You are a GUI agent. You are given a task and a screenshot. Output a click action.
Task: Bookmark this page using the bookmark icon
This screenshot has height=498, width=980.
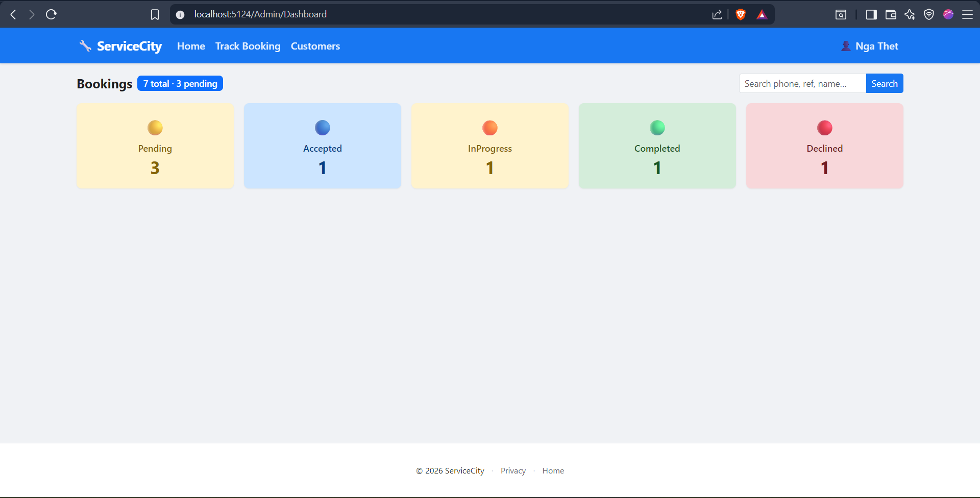(155, 14)
